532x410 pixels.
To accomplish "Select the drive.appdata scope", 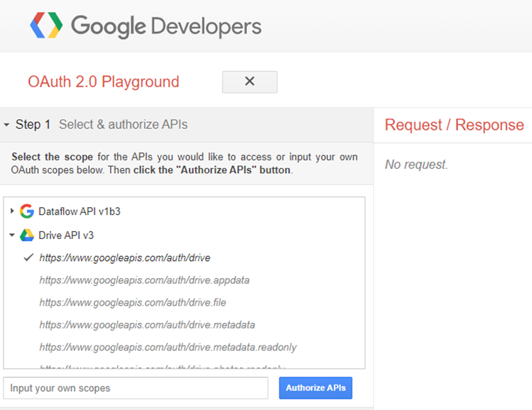I will point(144,280).
